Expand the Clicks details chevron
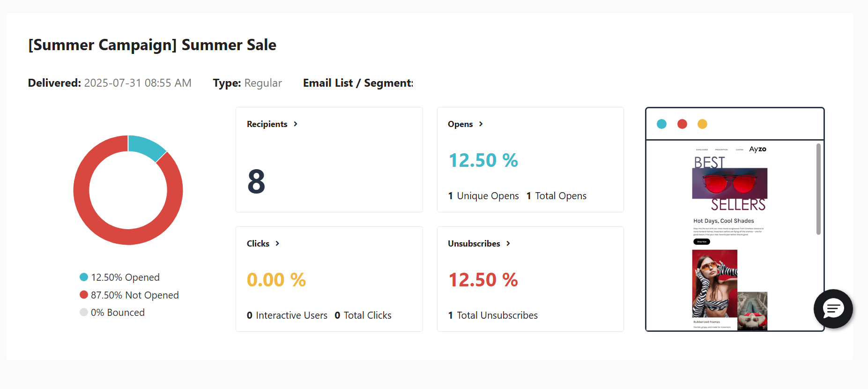868x389 pixels. coord(277,243)
